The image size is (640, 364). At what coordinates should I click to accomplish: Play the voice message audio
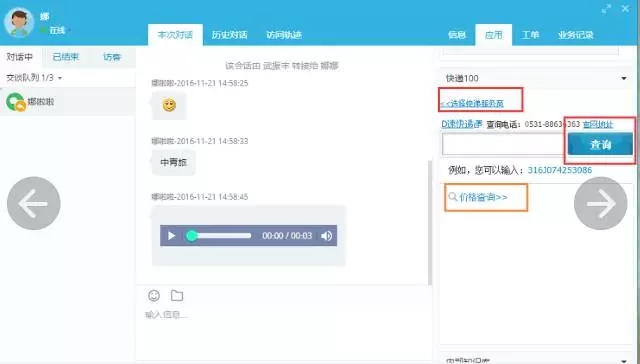(171, 236)
